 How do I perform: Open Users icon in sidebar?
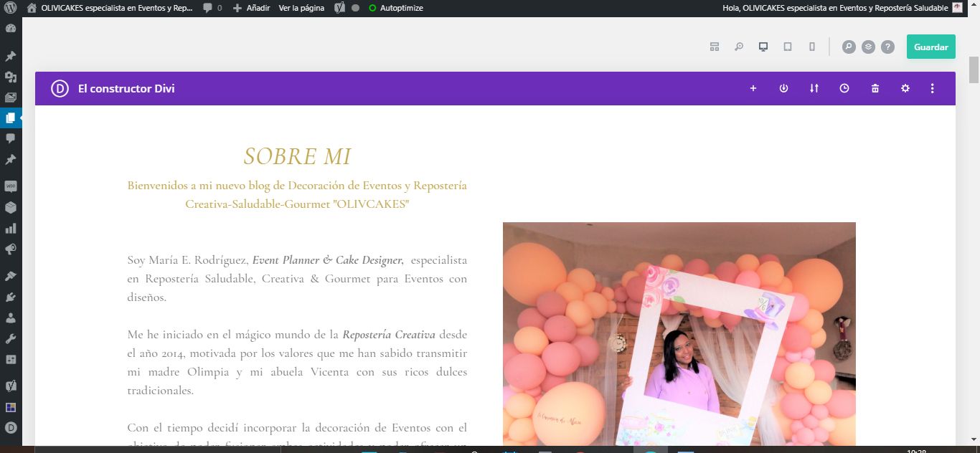coord(11,318)
